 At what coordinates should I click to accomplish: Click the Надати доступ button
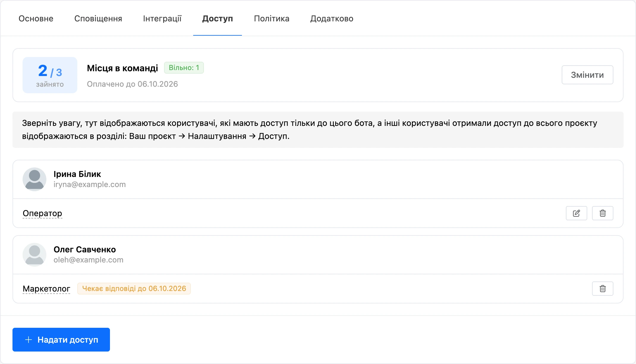point(61,340)
